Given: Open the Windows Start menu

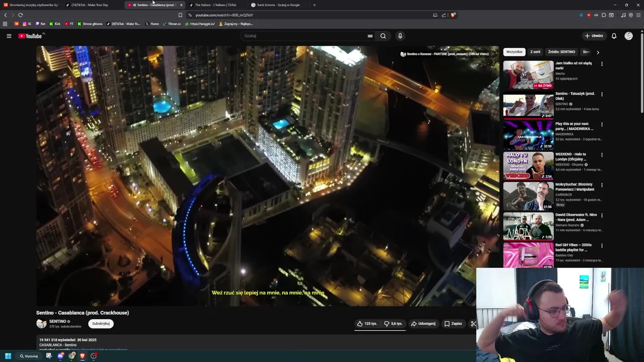Looking at the screenshot, I should click(x=8, y=356).
